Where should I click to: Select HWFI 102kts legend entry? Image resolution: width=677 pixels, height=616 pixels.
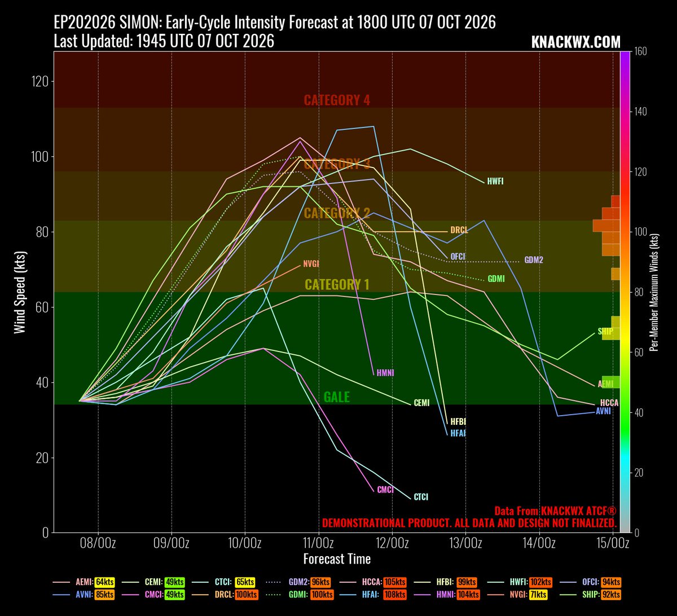pos(519,582)
